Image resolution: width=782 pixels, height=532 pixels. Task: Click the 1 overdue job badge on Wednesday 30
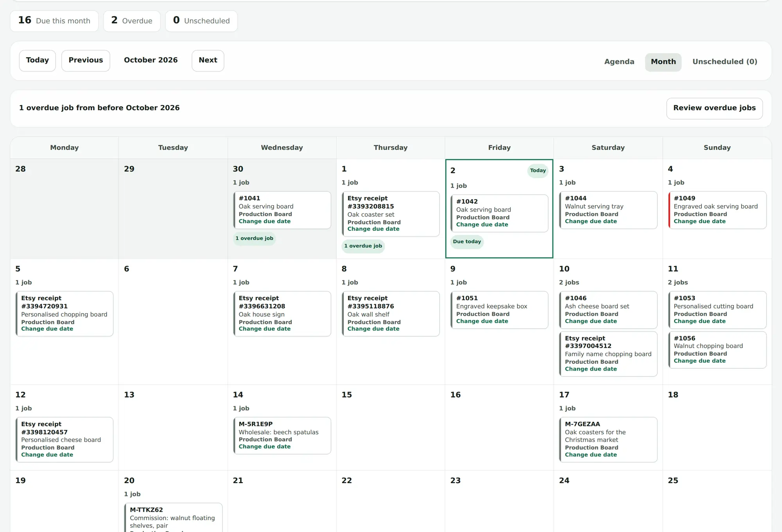(x=254, y=238)
